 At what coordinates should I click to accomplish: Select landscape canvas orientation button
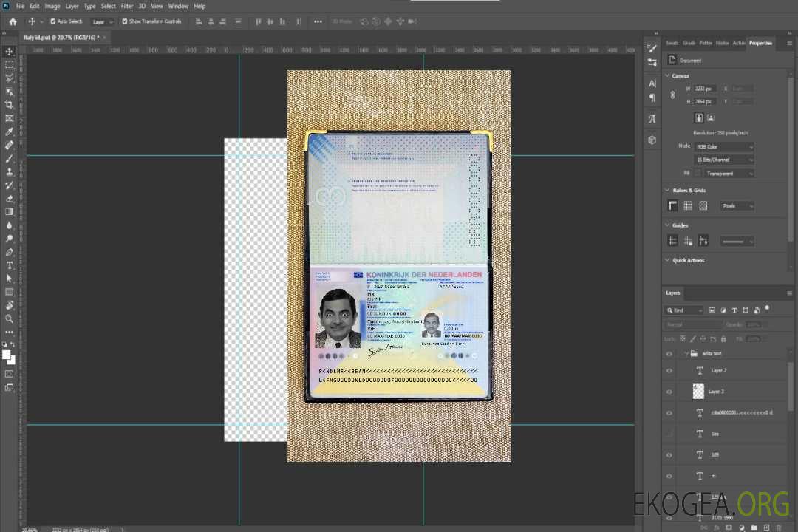click(712, 118)
